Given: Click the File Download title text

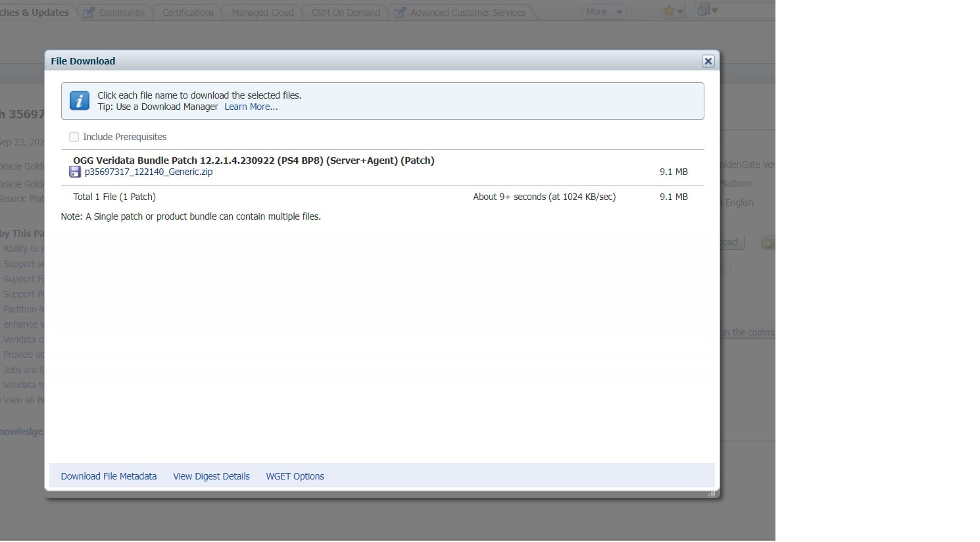Looking at the screenshot, I should 83,61.
